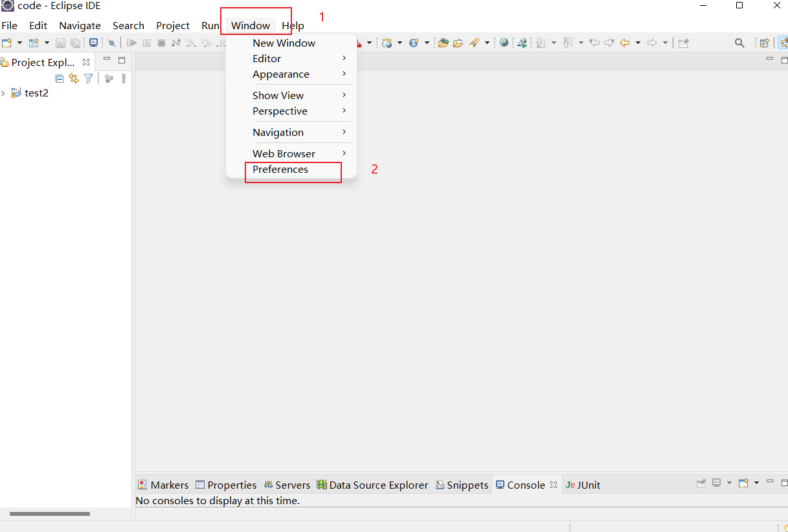
Task: Open the Navigate menu
Action: pyautogui.click(x=80, y=26)
